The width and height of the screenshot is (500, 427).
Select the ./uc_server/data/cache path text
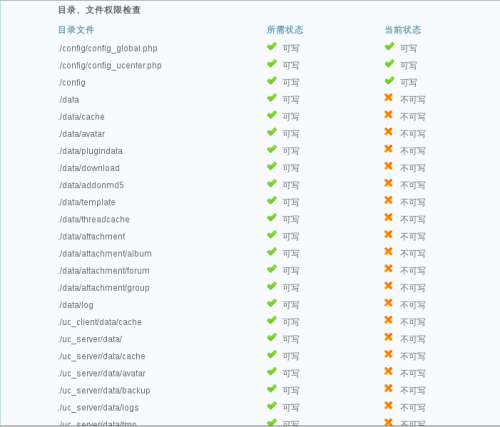[102, 357]
